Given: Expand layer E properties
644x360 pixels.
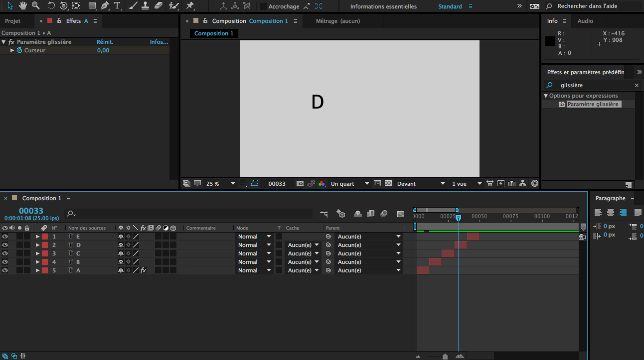Looking at the screenshot, I should [37, 237].
